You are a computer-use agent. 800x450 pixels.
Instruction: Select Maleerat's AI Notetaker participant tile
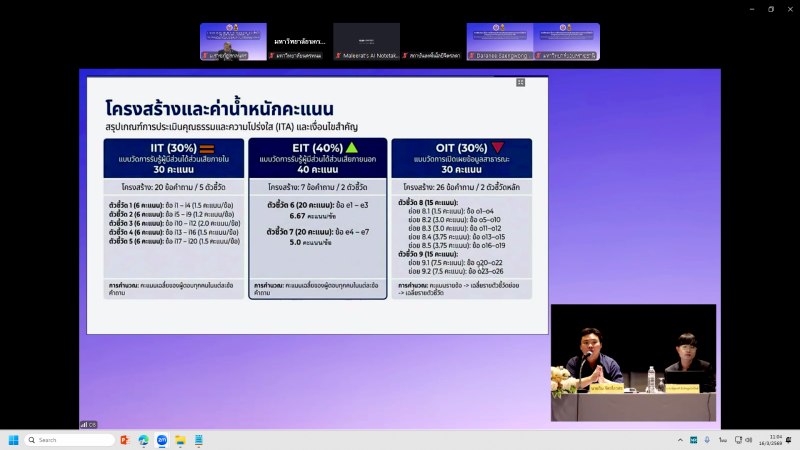[x=366, y=41]
